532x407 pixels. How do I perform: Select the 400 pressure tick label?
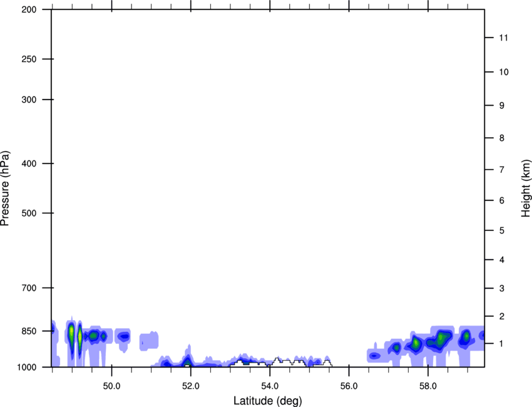pos(29,163)
